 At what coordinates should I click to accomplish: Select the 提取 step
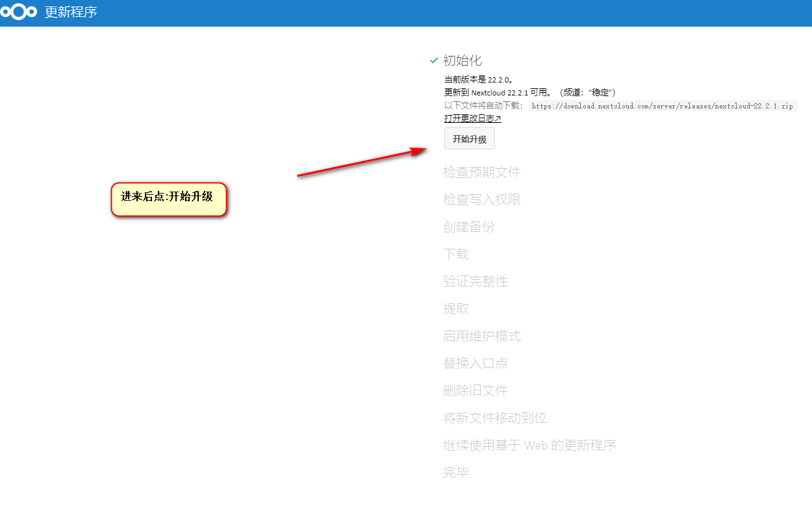tap(456, 309)
